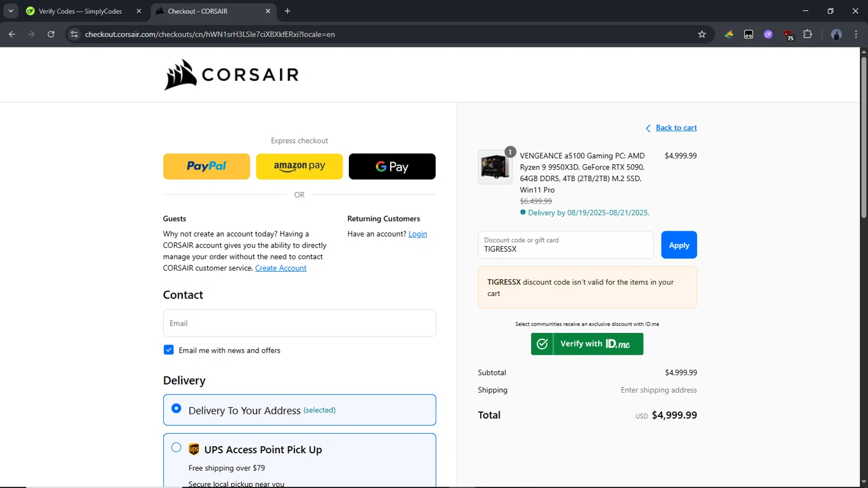868x488 pixels.
Task: Click the Enter shipping address text
Action: [x=659, y=390]
